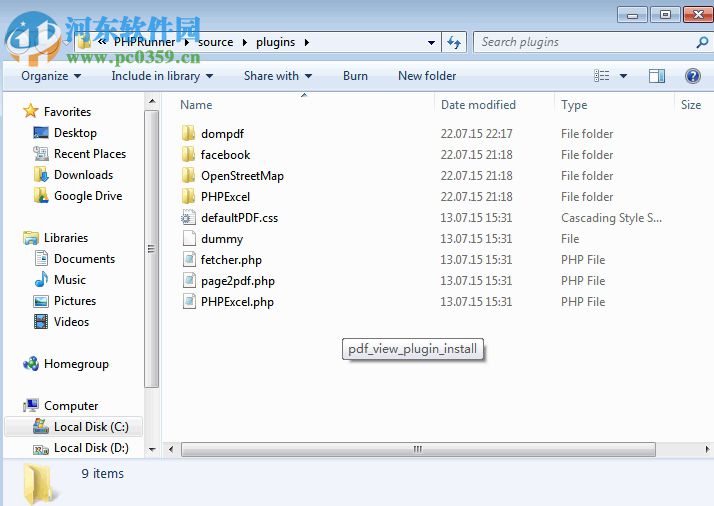Click the navigation pane scroll up arrow
Viewport: 714px width, 506px height.
[152, 101]
